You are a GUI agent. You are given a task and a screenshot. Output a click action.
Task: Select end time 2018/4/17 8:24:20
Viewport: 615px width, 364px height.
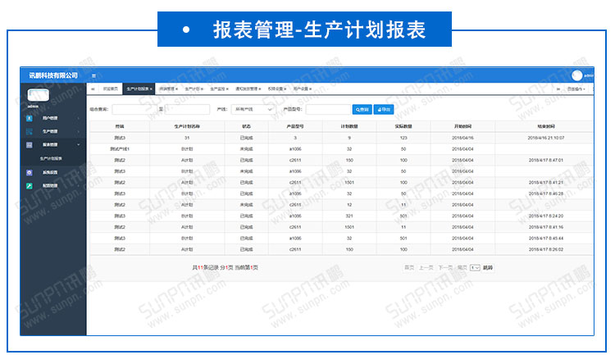[546, 216]
